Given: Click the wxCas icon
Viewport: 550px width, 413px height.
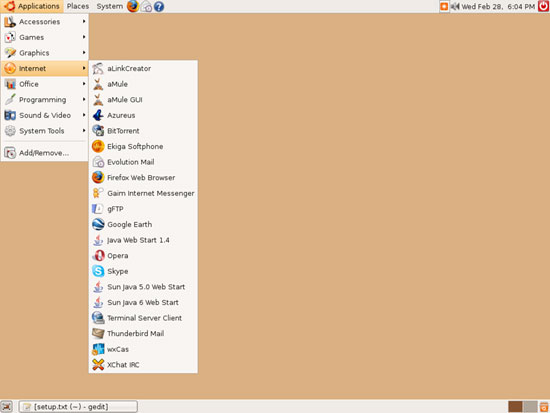Looking at the screenshot, I should (98, 349).
